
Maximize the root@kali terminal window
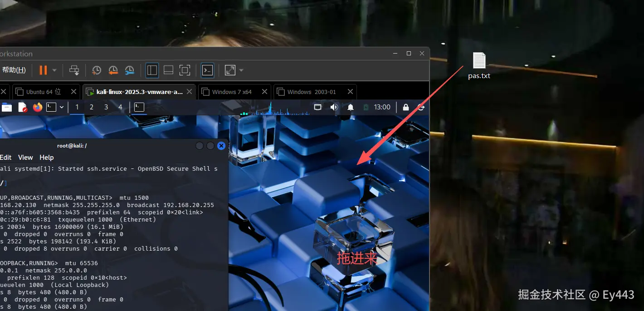click(210, 146)
